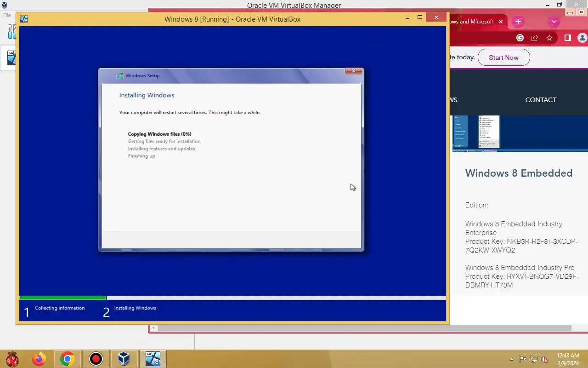Select the Windows 8 VM entry in Manager

pyautogui.click(x=8, y=57)
